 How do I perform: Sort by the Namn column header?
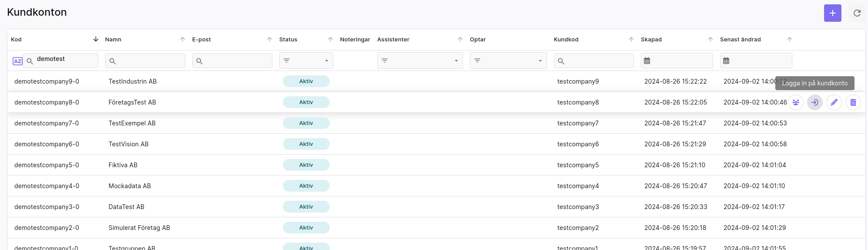click(x=113, y=40)
